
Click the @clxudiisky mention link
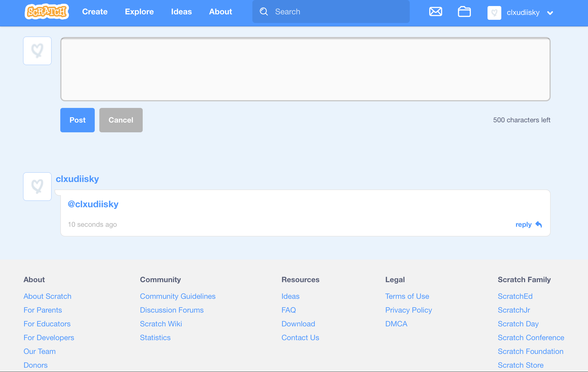point(93,204)
